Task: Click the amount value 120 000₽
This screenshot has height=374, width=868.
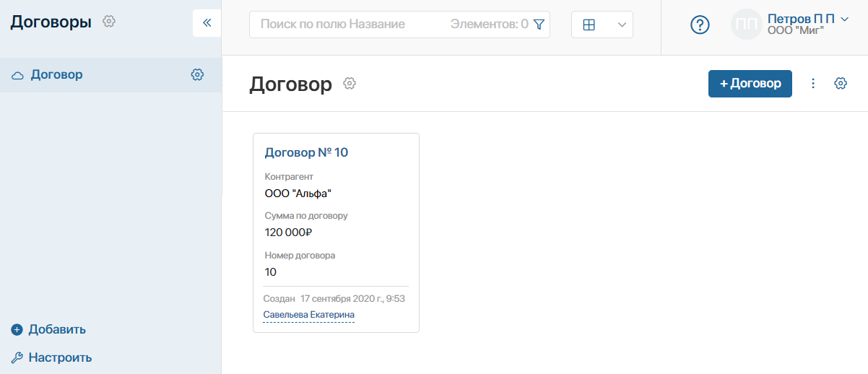Action: [x=288, y=232]
